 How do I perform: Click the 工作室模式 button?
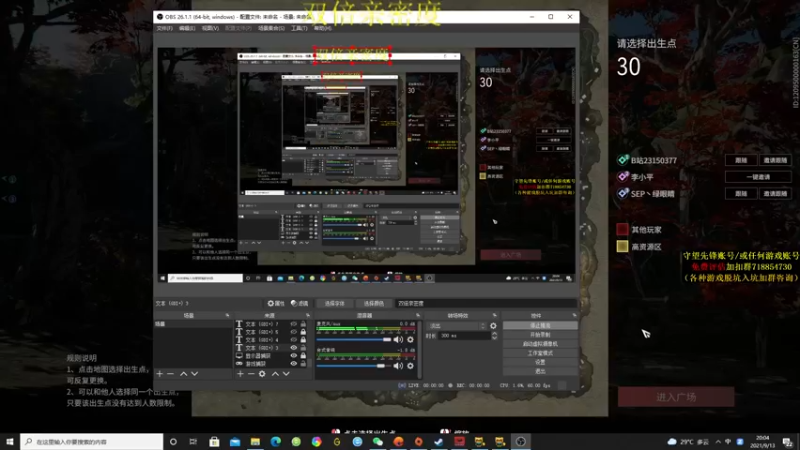coord(540,353)
